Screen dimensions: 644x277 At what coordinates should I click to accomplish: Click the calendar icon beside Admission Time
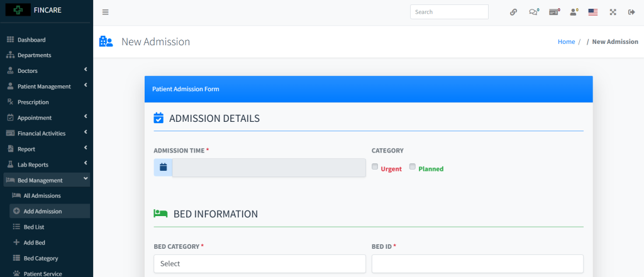pos(163,167)
